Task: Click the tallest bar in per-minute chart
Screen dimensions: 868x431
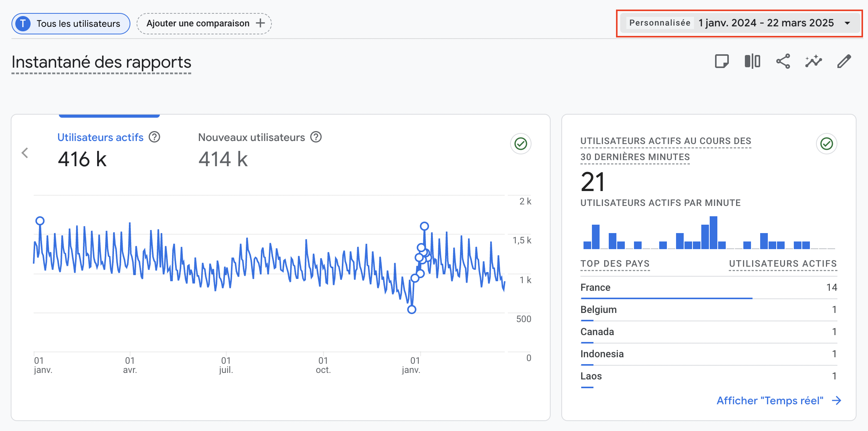Action: click(x=713, y=233)
